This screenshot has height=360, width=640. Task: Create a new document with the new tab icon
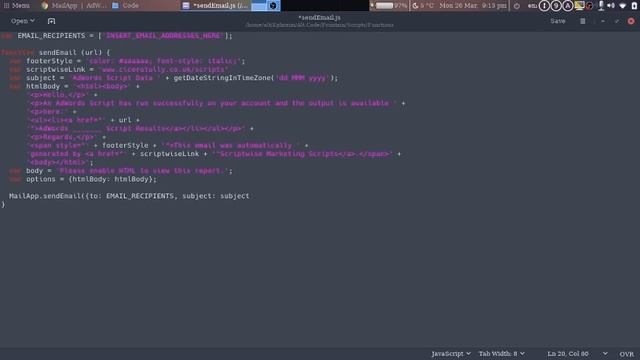51,21
